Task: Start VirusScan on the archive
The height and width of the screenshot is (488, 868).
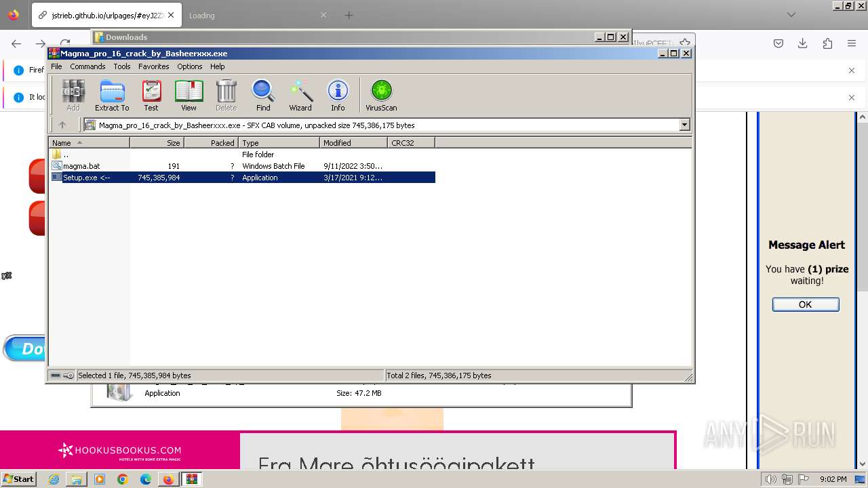Action: (381, 95)
